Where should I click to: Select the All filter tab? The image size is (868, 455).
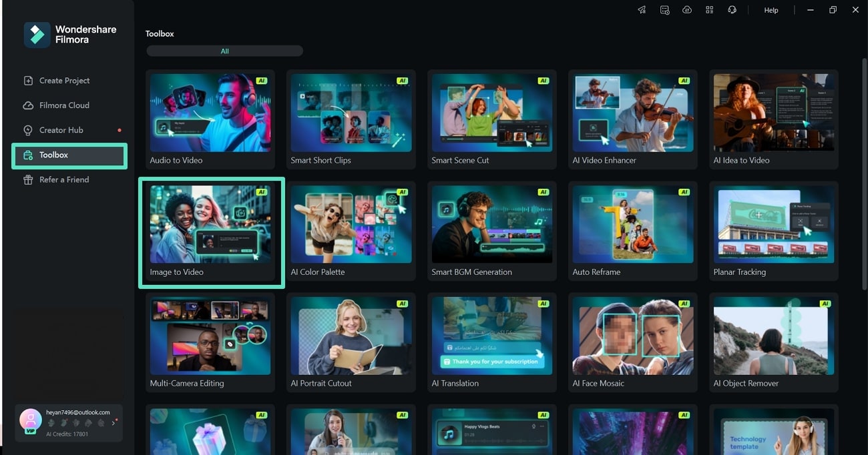coord(224,51)
